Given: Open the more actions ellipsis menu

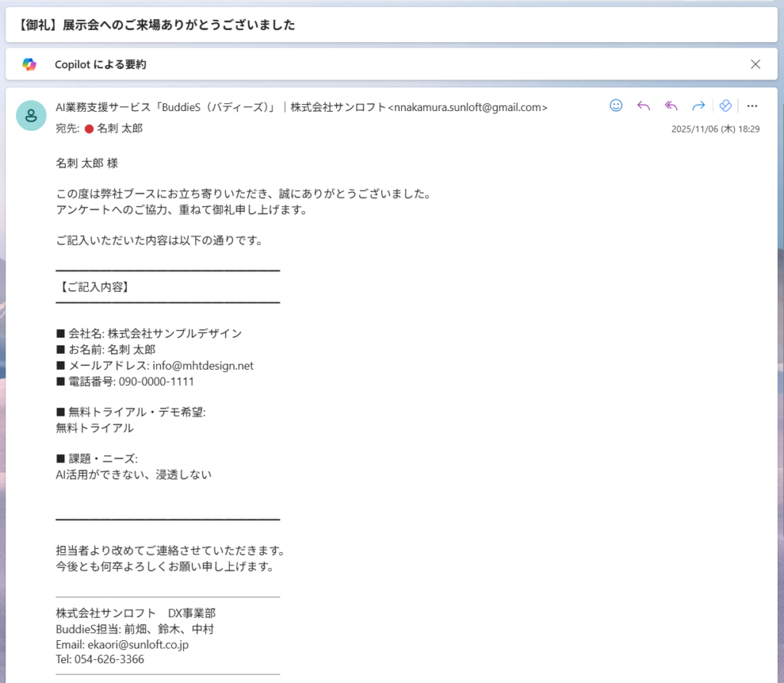Looking at the screenshot, I should [752, 106].
